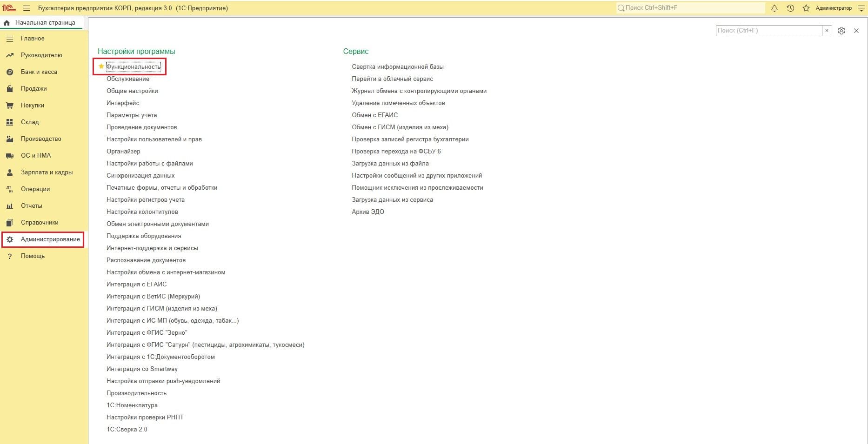Screen dimensions: 868x444
Task: Open panel settings gear icon
Action: point(841,31)
